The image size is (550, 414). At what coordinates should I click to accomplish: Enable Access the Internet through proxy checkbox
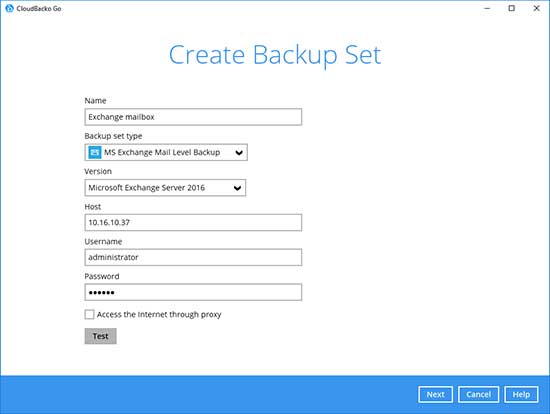pos(89,314)
